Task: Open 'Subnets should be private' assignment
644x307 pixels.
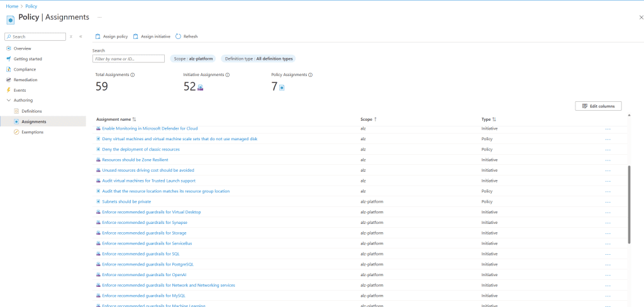Action: (x=126, y=202)
